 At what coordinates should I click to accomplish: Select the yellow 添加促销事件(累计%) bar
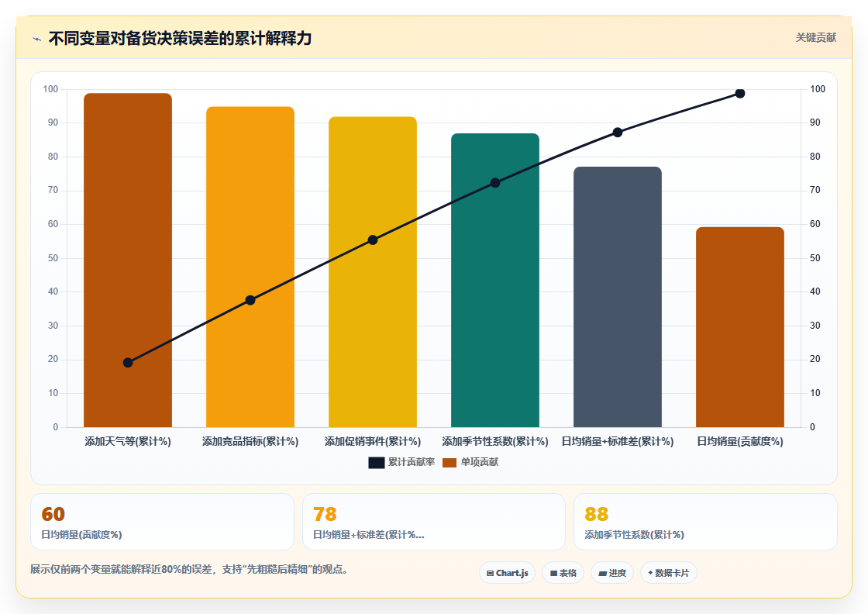[373, 272]
